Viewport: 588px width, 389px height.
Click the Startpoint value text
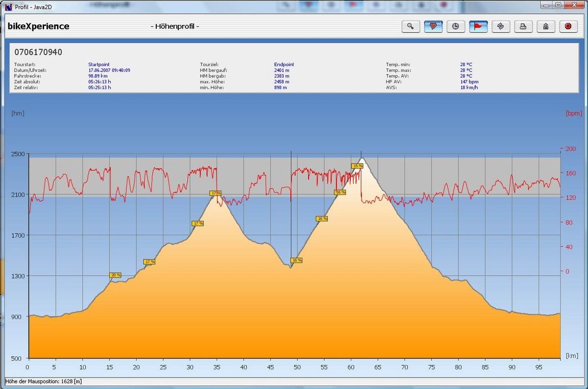98,65
